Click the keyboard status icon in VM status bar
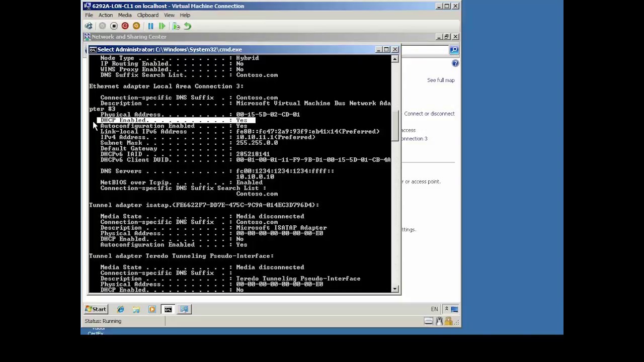 tap(429, 321)
